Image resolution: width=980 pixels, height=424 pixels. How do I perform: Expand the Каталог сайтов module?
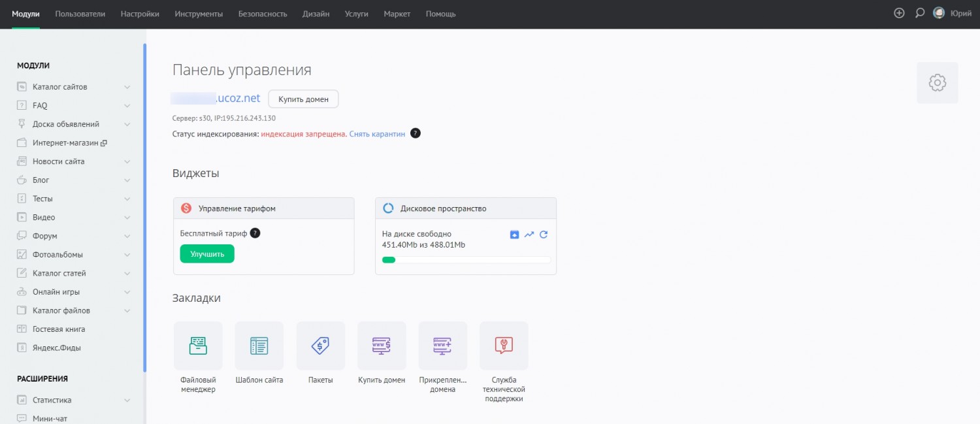pos(127,87)
